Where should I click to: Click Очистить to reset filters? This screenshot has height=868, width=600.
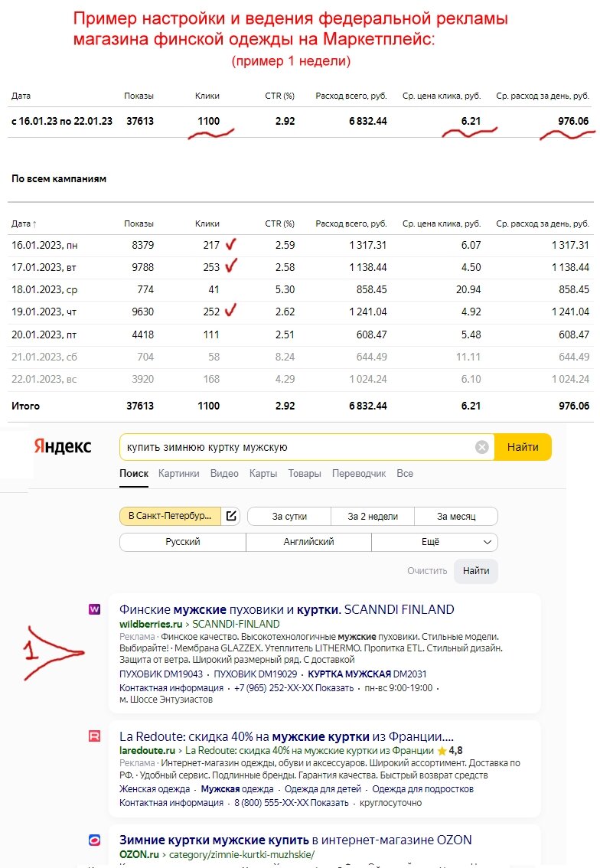click(x=427, y=571)
